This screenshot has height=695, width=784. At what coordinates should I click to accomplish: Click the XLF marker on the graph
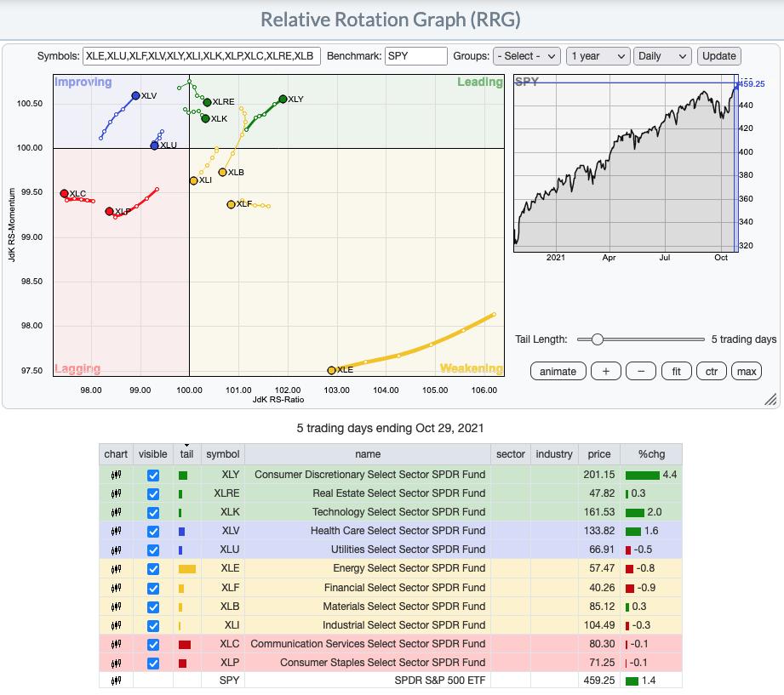pyautogui.click(x=231, y=204)
